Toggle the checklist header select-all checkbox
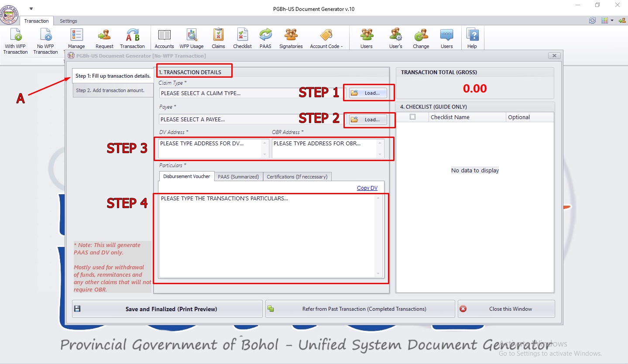The image size is (628, 364). click(412, 117)
